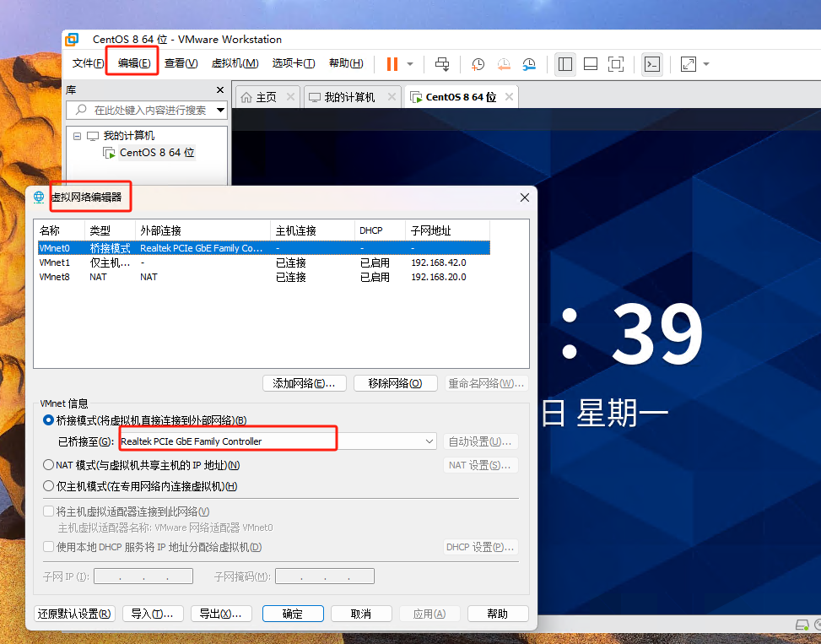Close the 我的计算机 tab
Image resolution: width=821 pixels, height=644 pixels.
(x=392, y=97)
